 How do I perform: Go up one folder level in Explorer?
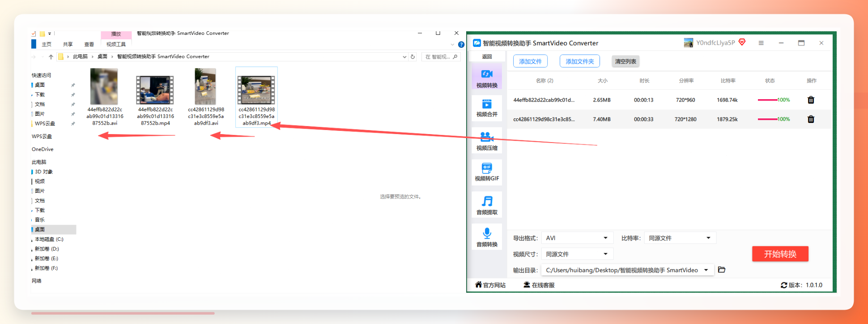tap(51, 57)
